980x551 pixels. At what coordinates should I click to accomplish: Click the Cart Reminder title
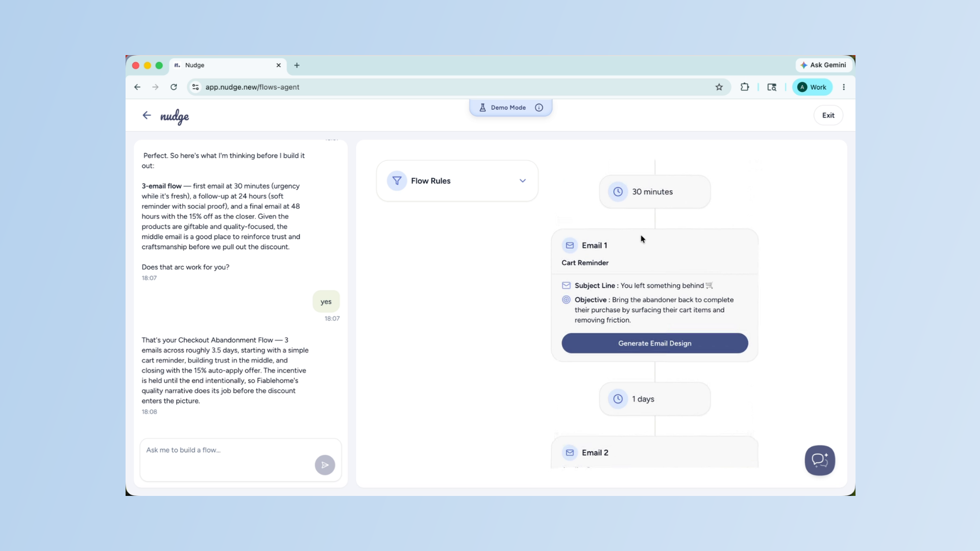click(585, 263)
